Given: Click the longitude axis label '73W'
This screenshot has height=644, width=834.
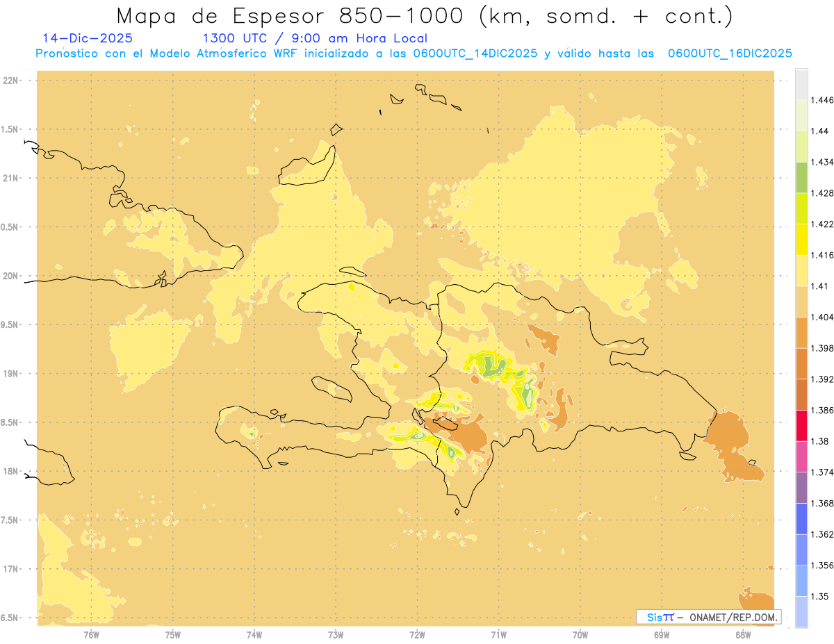Looking at the screenshot, I should pos(336,635).
